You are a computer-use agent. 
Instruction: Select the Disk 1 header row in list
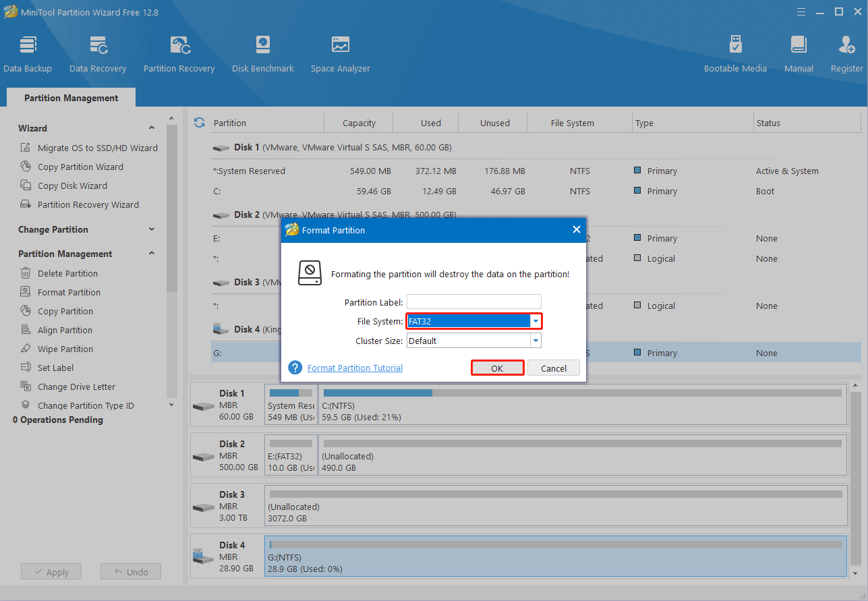[536, 147]
